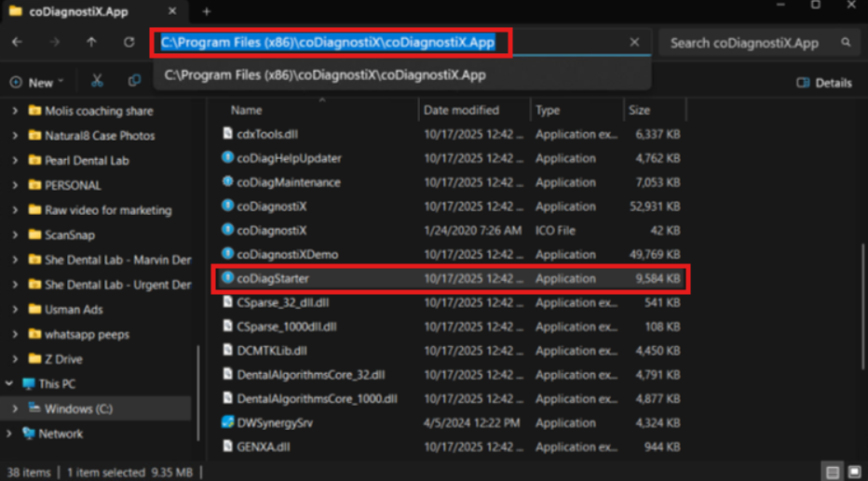Click the DWSynergySrv application icon
The width and height of the screenshot is (868, 481).
pos(227,422)
